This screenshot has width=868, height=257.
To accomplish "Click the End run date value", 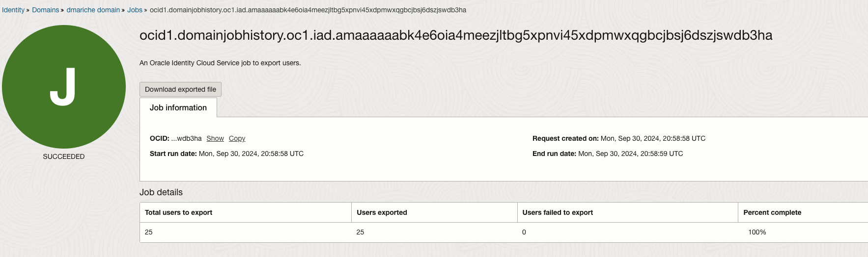I will [x=631, y=154].
